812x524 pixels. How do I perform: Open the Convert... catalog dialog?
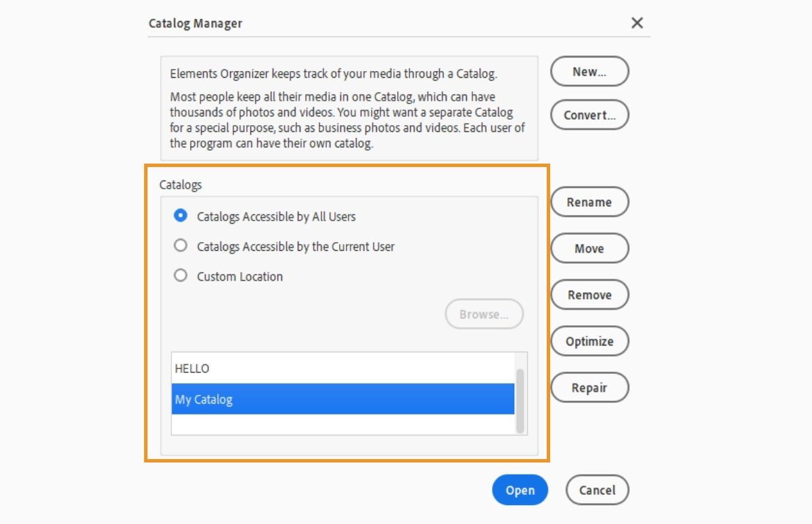click(589, 115)
